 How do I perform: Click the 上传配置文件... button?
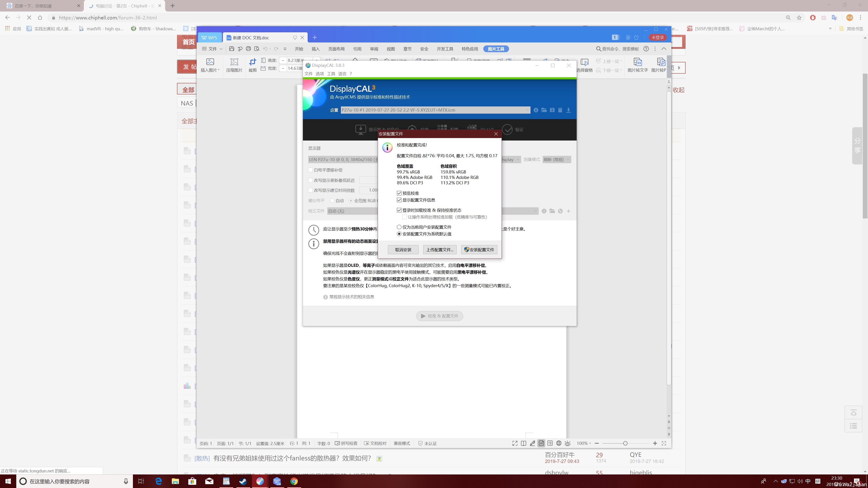pos(440,250)
